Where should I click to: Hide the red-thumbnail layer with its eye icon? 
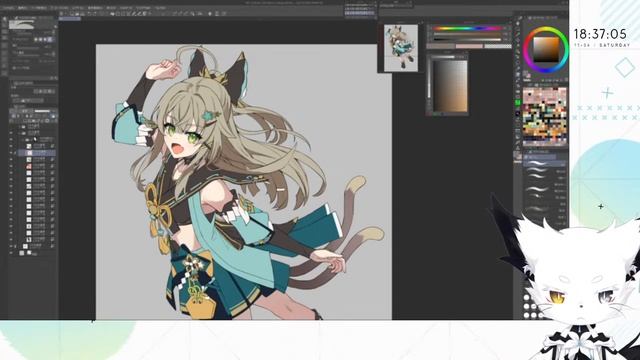(11, 166)
